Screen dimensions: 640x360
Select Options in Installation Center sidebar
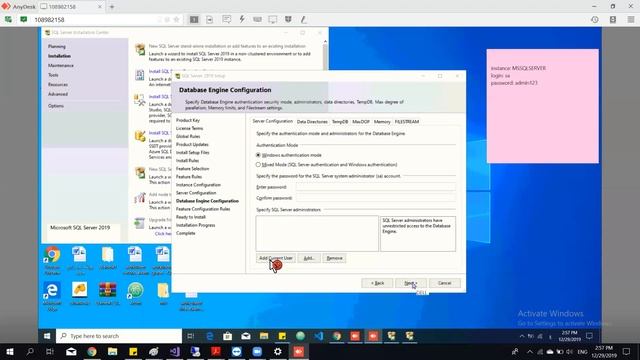point(56,106)
